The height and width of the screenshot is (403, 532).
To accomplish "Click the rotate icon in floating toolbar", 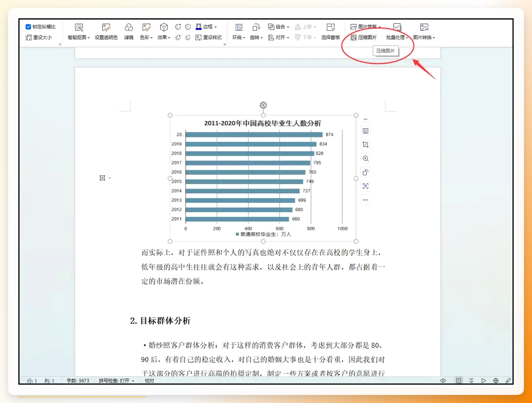I will [365, 172].
